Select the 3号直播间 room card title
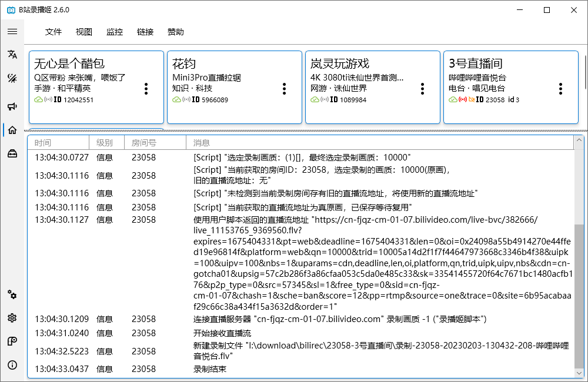 476,63
